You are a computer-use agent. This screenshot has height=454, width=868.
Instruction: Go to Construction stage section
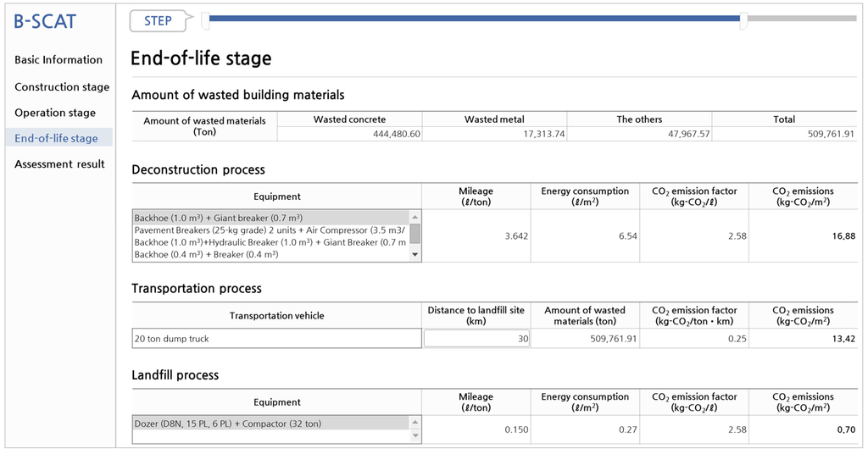pos(62,87)
